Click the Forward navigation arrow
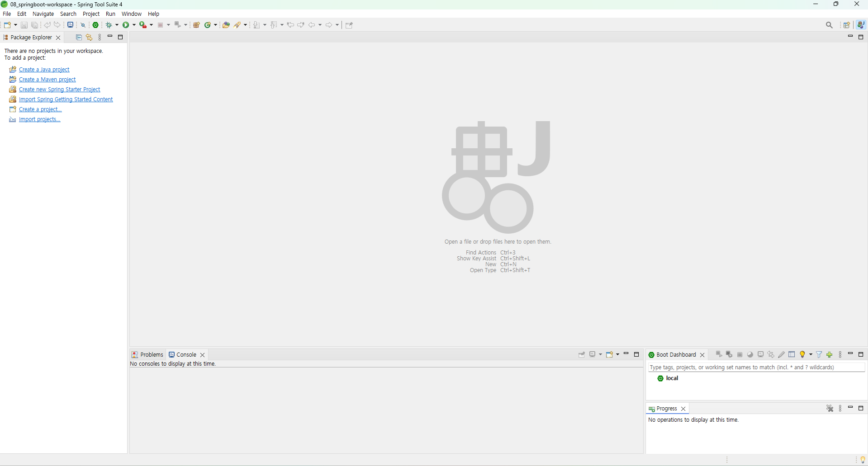 (x=329, y=25)
